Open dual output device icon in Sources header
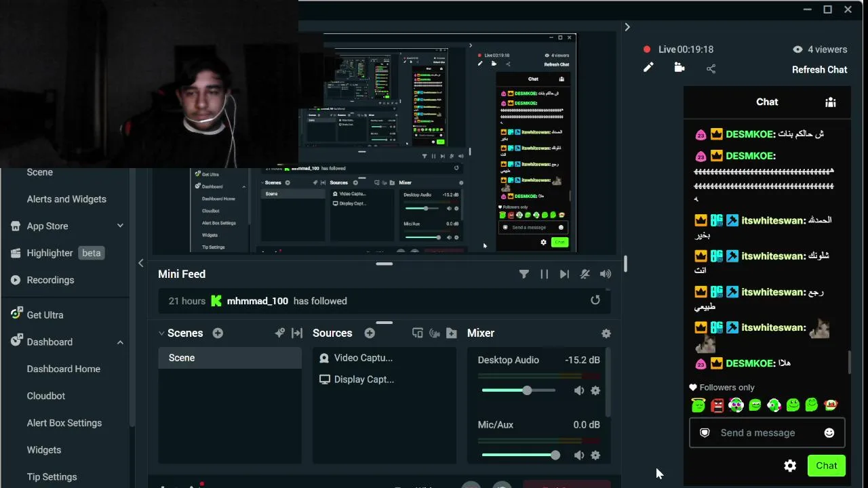 (418, 333)
